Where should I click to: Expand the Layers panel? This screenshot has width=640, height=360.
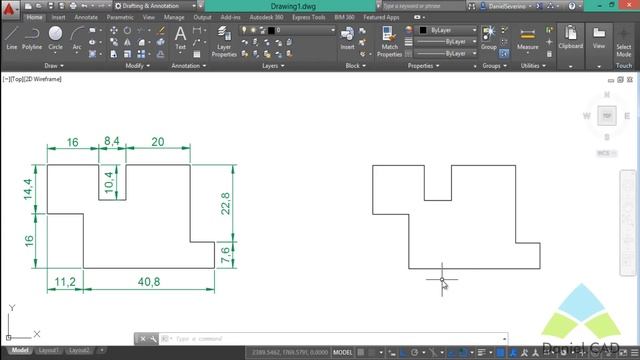point(273,66)
